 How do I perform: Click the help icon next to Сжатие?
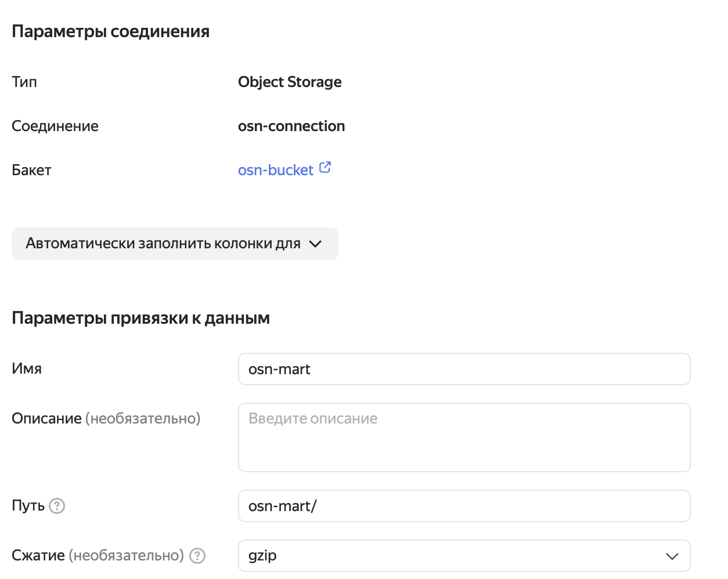[x=197, y=556]
